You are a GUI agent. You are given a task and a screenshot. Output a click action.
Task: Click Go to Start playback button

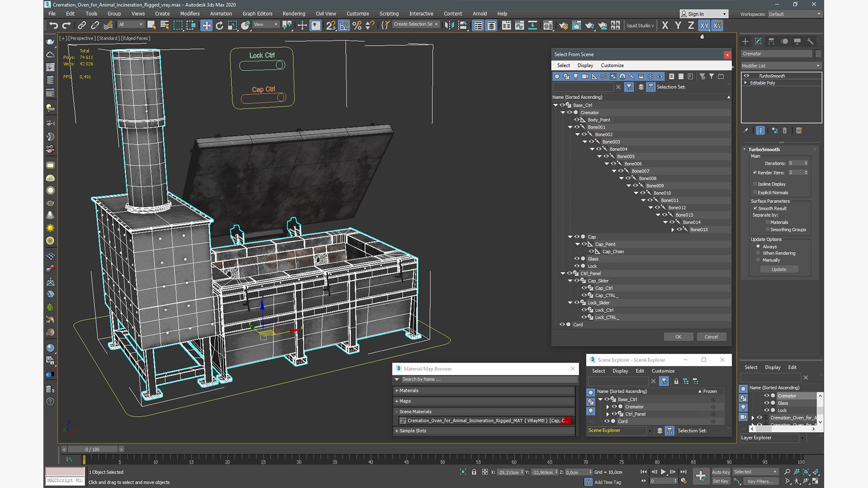click(643, 472)
